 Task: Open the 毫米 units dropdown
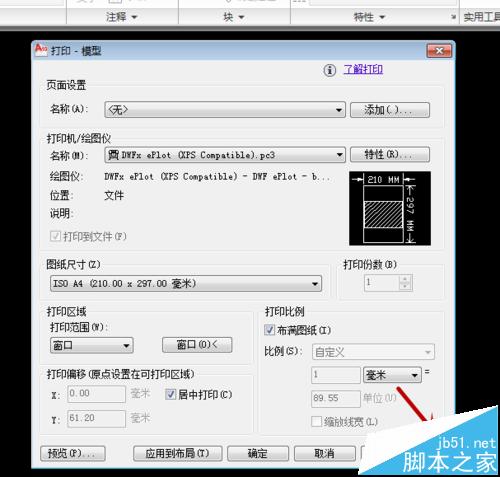392,375
